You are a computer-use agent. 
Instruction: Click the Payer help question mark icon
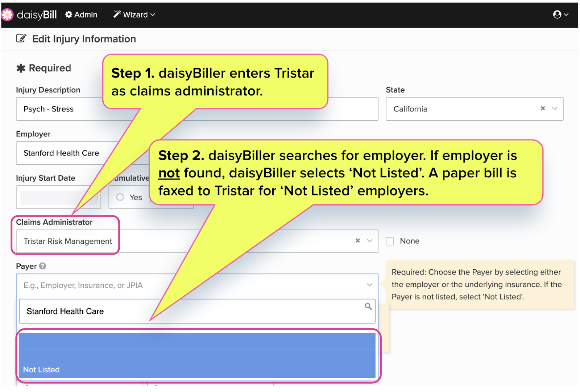42,266
